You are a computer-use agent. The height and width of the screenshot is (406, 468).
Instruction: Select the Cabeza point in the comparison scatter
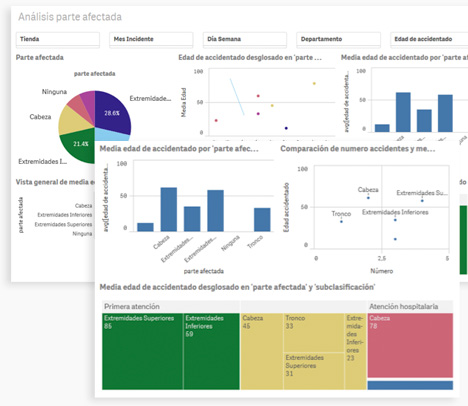(368, 198)
